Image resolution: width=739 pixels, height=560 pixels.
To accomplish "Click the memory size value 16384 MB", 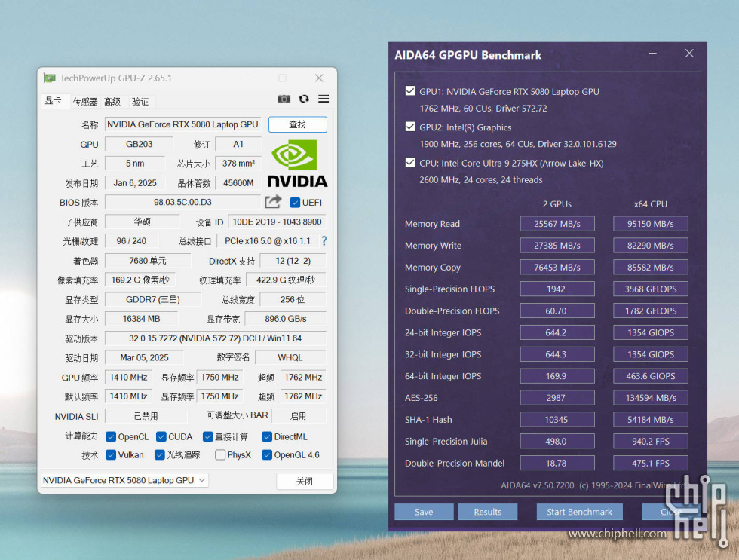I will [x=142, y=319].
